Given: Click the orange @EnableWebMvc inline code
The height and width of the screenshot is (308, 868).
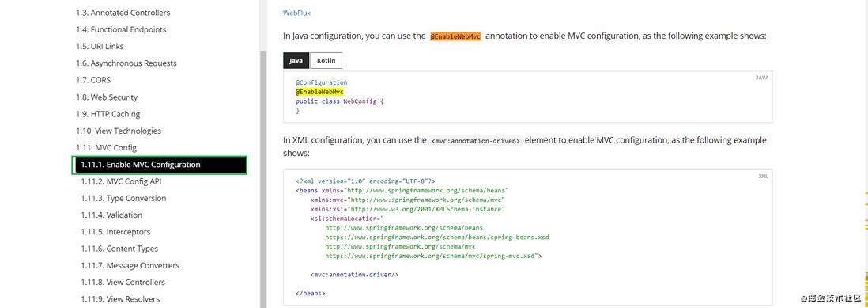Looking at the screenshot, I should click(455, 36).
